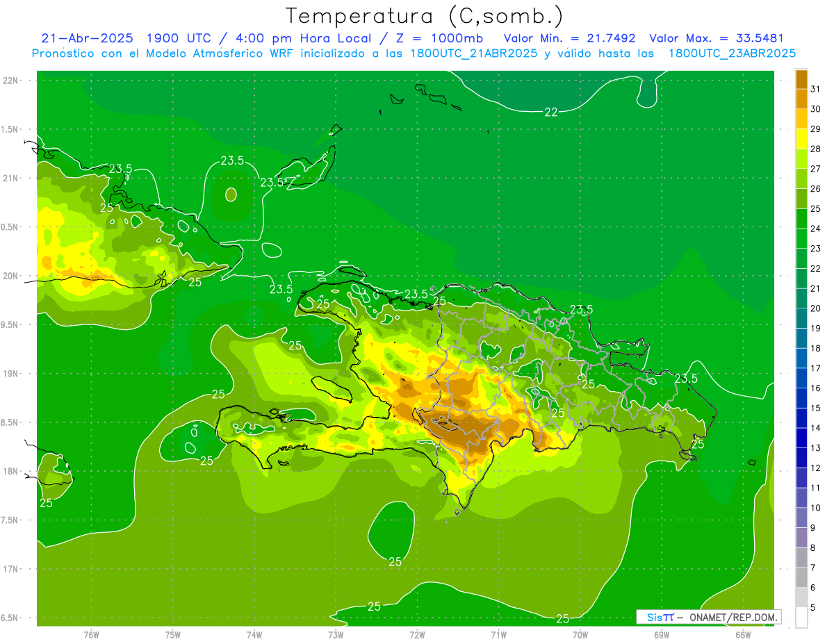Click the "69W" longitude axis label
Viewport: 834px width, 644px height.
tap(661, 635)
